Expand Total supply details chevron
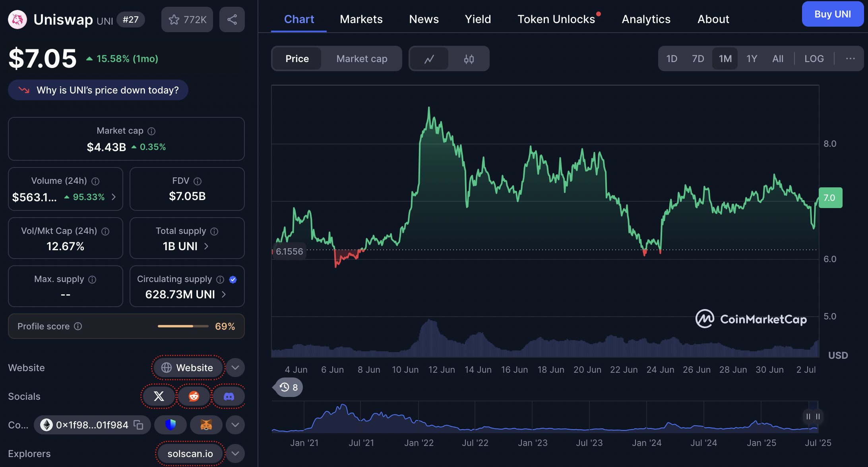This screenshot has height=467, width=868. pyautogui.click(x=206, y=246)
